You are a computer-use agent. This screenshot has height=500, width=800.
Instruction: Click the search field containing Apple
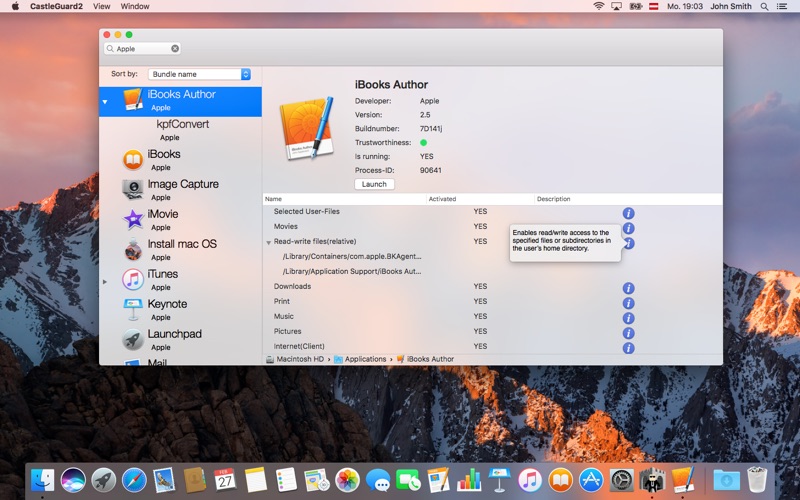click(142, 48)
